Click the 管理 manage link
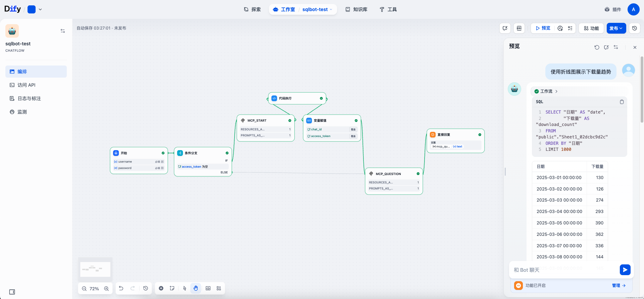644x299 pixels. pos(618,286)
